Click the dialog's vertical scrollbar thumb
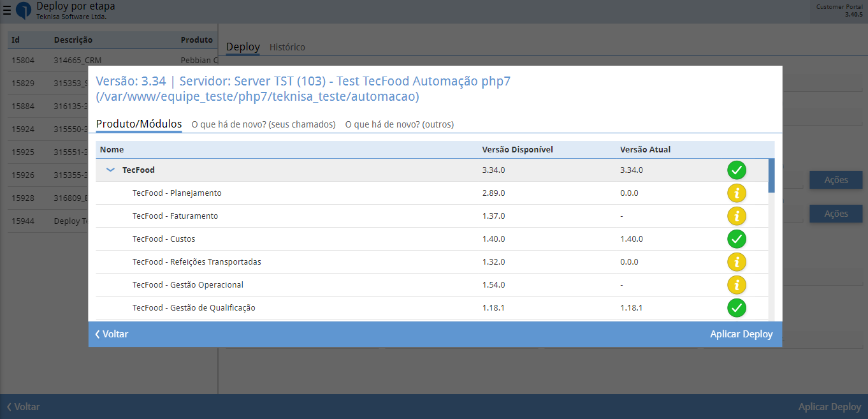 tap(772, 175)
